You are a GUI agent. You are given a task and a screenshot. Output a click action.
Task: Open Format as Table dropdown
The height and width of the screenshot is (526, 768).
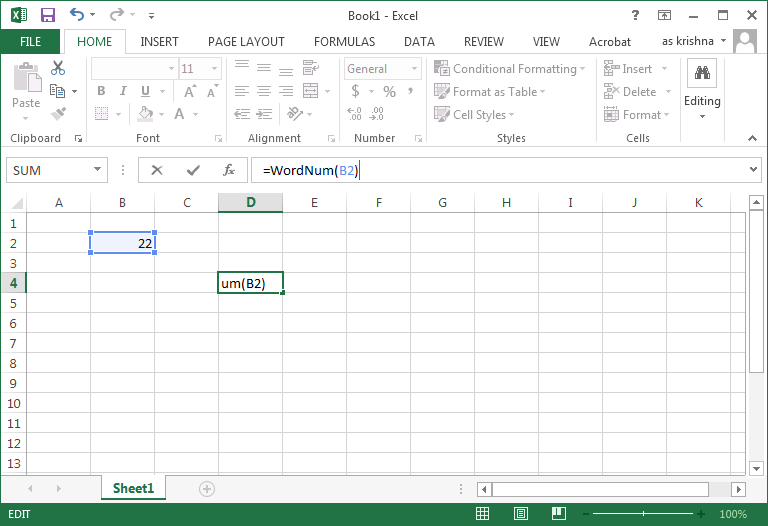pos(490,92)
